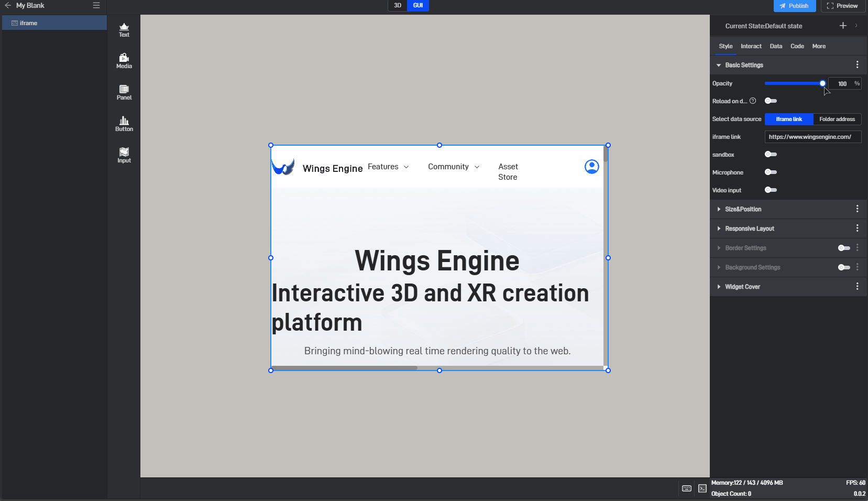Viewport: 868px width, 501px height.
Task: Click the 0.0.2 version number
Action: click(x=860, y=494)
